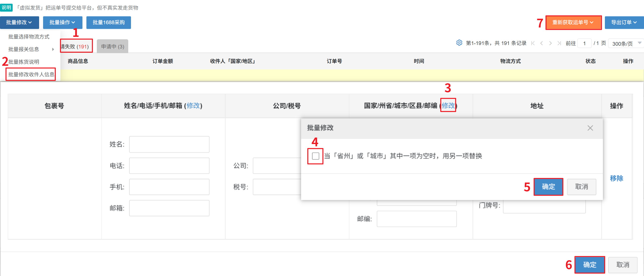Check the 省州/城市 replacement checkbox

[x=315, y=156]
